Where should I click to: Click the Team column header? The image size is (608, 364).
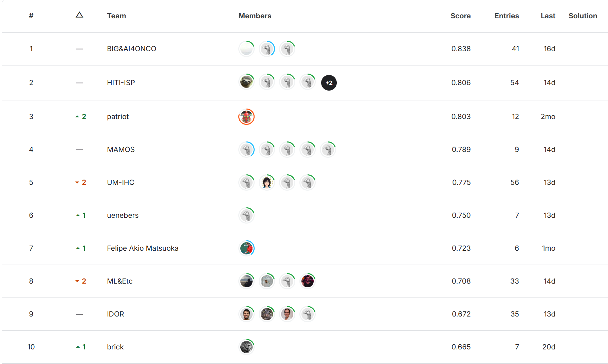pyautogui.click(x=116, y=16)
